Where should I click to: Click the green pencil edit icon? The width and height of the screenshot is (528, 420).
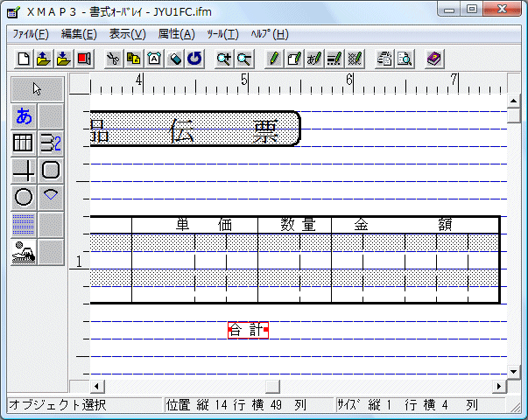tap(274, 59)
